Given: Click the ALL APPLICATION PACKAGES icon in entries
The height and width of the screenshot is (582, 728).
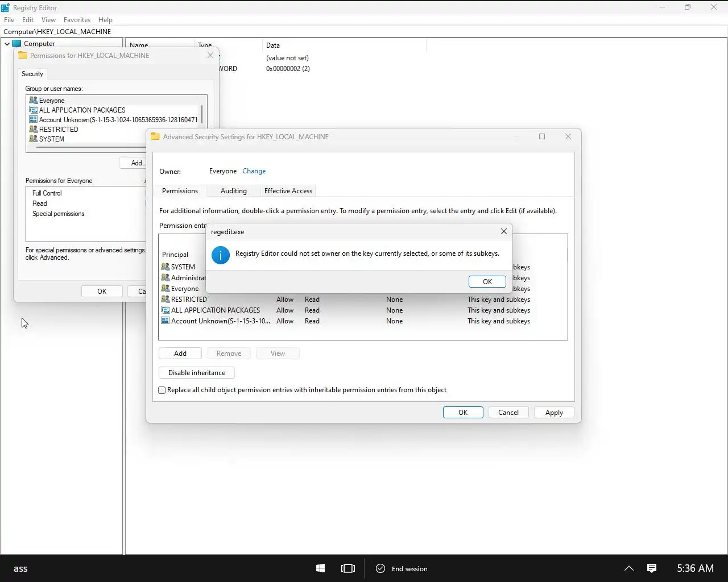Looking at the screenshot, I should tap(166, 310).
